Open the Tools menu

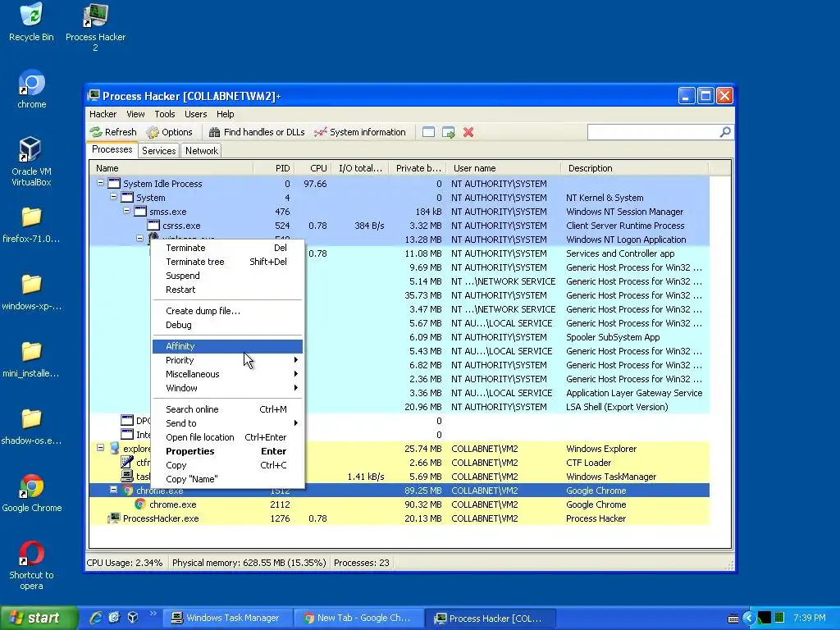164,114
